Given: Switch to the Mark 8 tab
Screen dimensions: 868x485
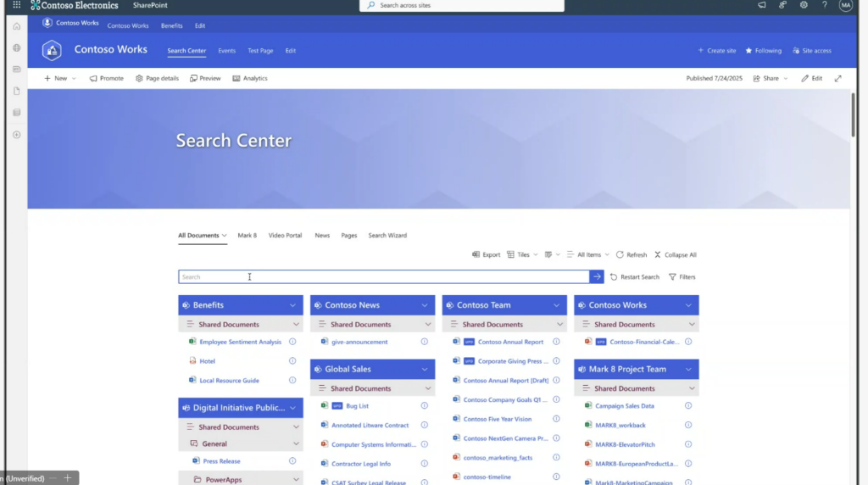Looking at the screenshot, I should point(247,236).
